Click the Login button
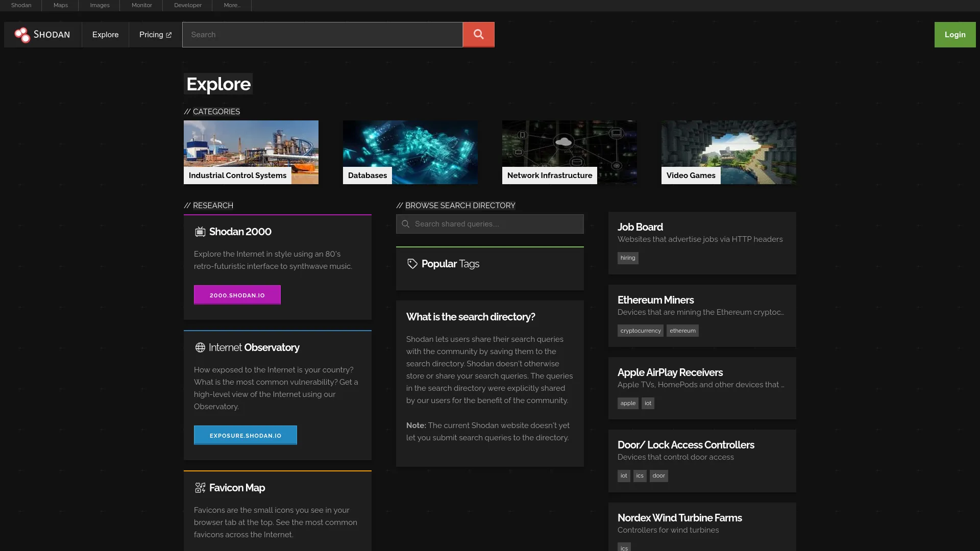The image size is (980, 551). coord(955,35)
